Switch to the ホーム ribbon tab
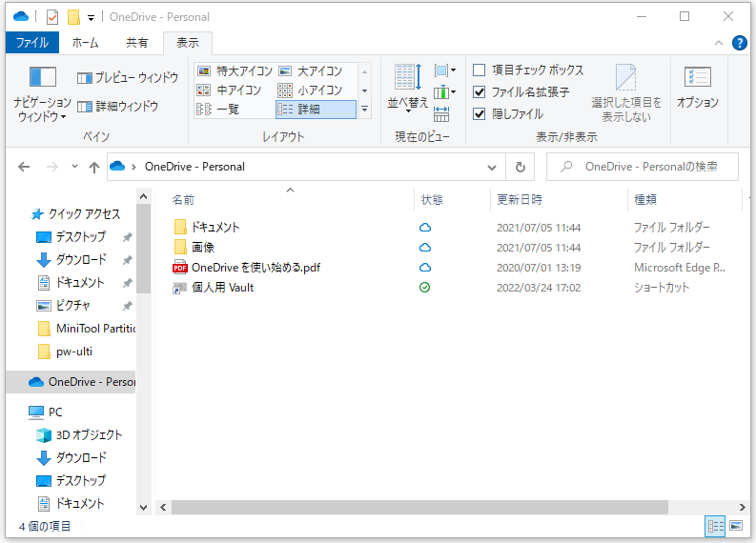Image resolution: width=756 pixels, height=543 pixels. [x=86, y=43]
